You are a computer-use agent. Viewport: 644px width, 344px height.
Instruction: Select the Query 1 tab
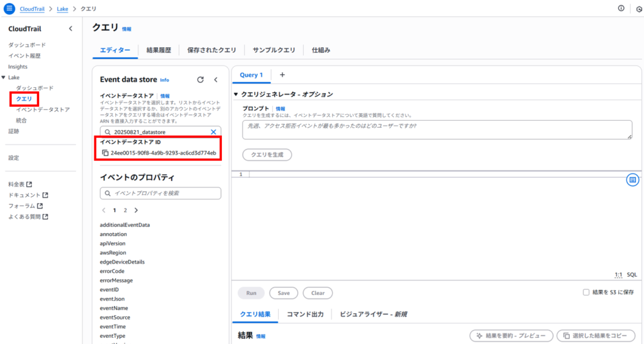251,75
